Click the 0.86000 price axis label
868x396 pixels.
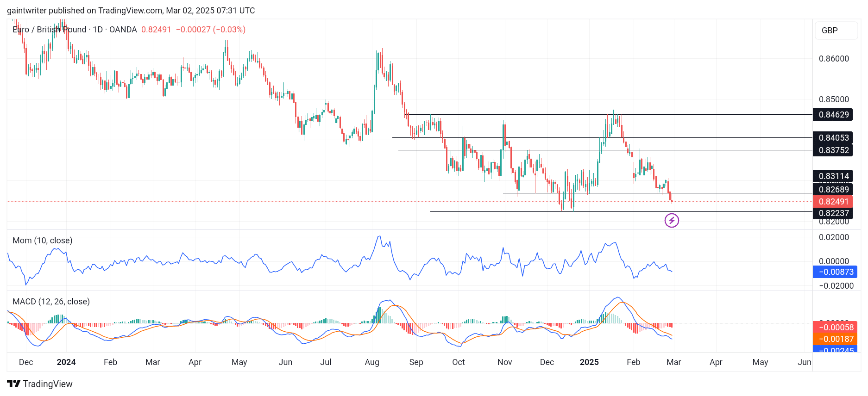834,59
